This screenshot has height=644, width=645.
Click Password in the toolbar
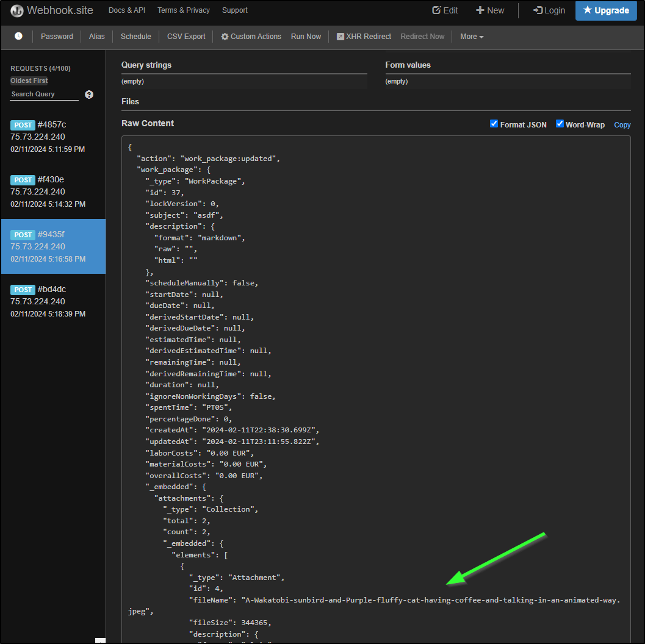[x=57, y=37]
